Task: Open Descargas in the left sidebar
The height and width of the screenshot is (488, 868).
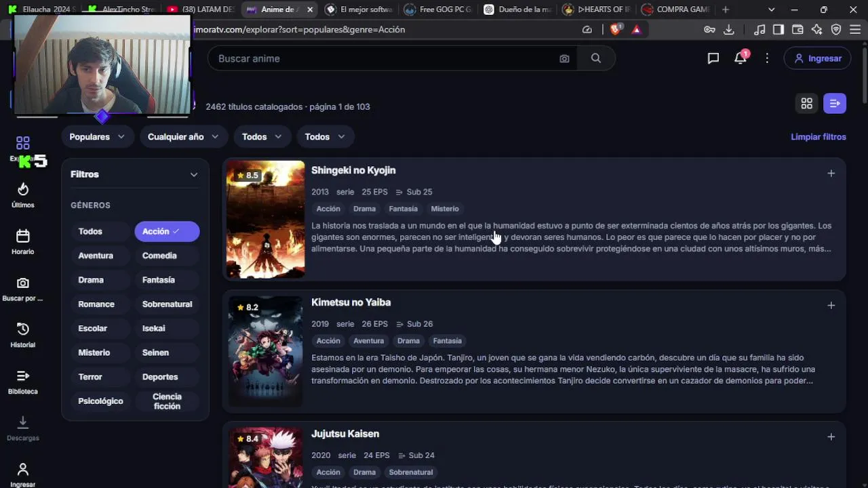Action: point(23,428)
